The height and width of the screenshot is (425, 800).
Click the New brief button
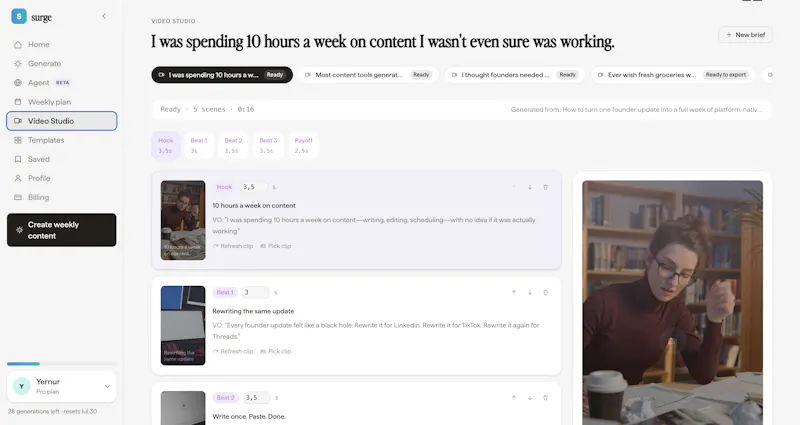coord(745,35)
